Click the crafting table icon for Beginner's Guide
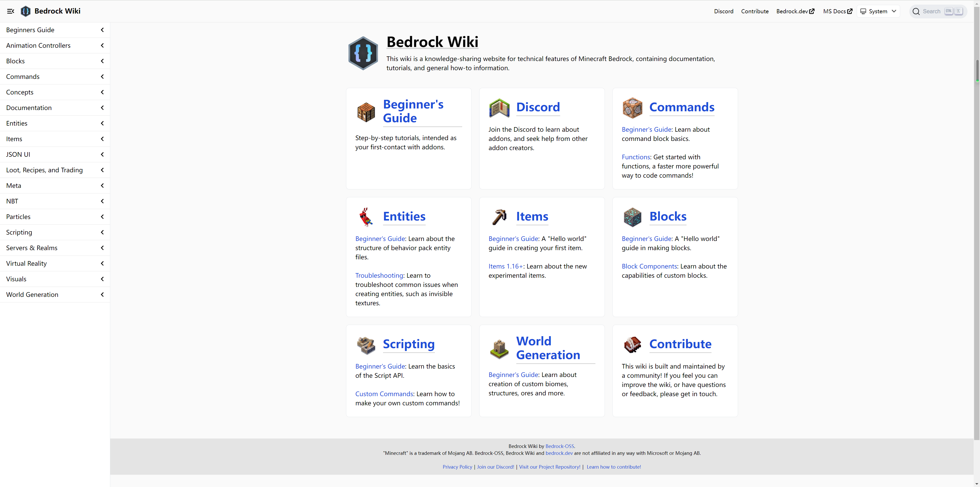 (x=366, y=112)
